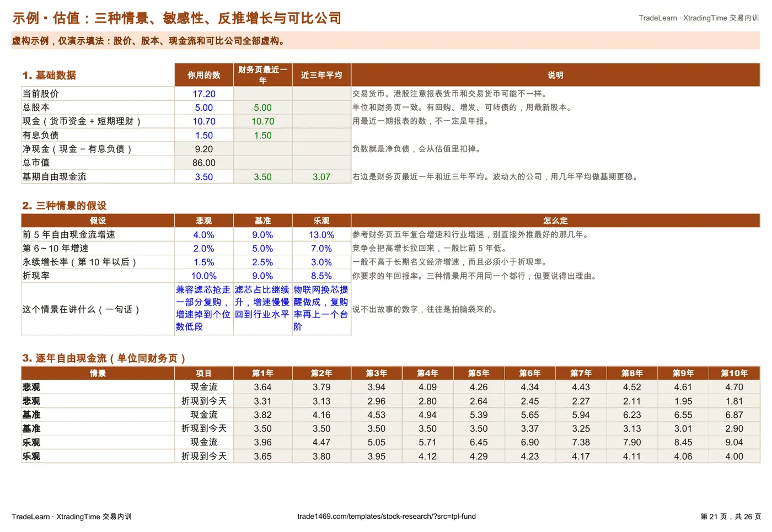Image resolution: width=772 pixels, height=532 pixels.
Task: Click the base years 6–10 growth 5.0%
Action: tap(263, 249)
